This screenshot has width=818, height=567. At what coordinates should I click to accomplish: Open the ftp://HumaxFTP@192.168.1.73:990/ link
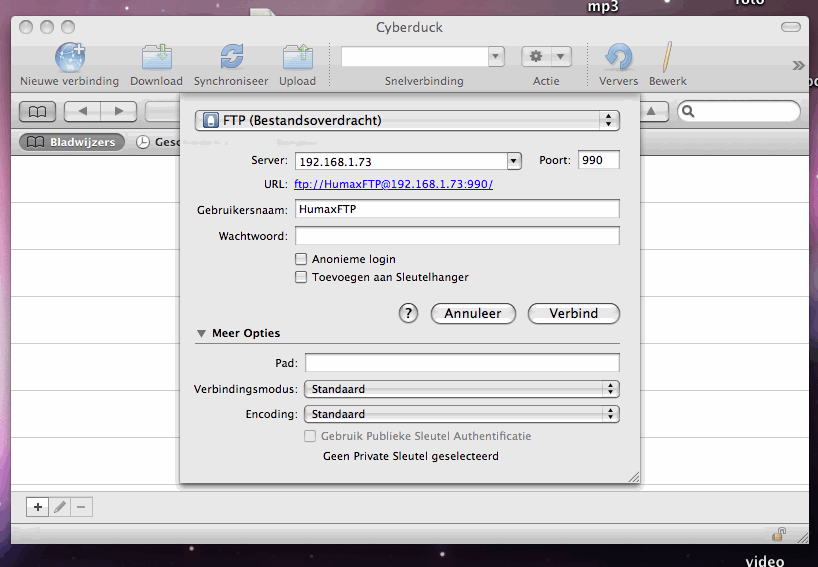[x=393, y=184]
